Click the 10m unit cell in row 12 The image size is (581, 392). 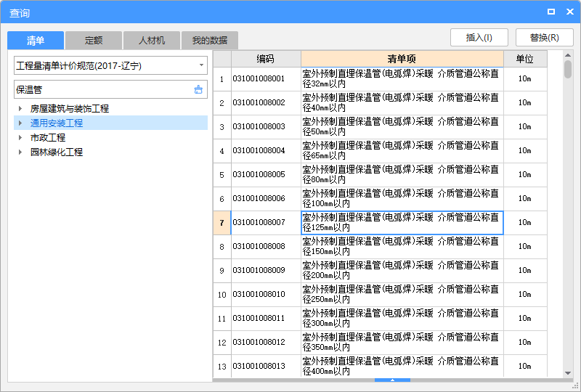click(x=525, y=343)
